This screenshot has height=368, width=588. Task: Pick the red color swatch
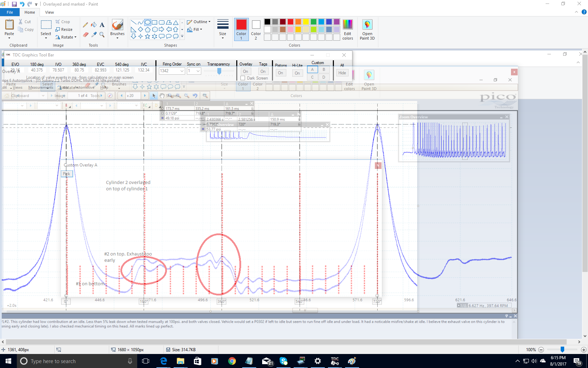click(290, 22)
